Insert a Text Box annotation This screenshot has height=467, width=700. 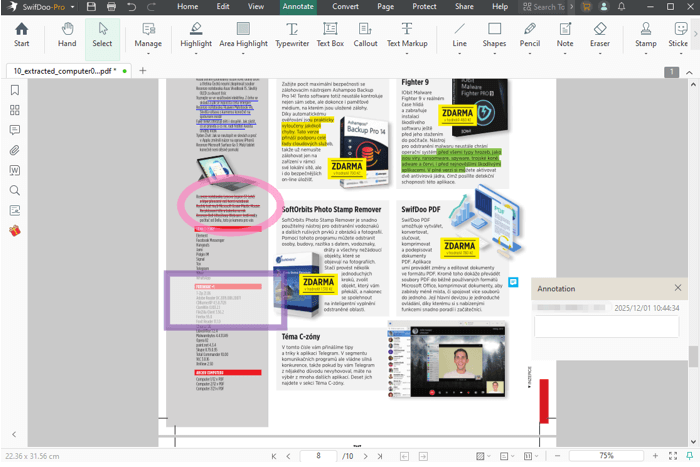(x=330, y=35)
